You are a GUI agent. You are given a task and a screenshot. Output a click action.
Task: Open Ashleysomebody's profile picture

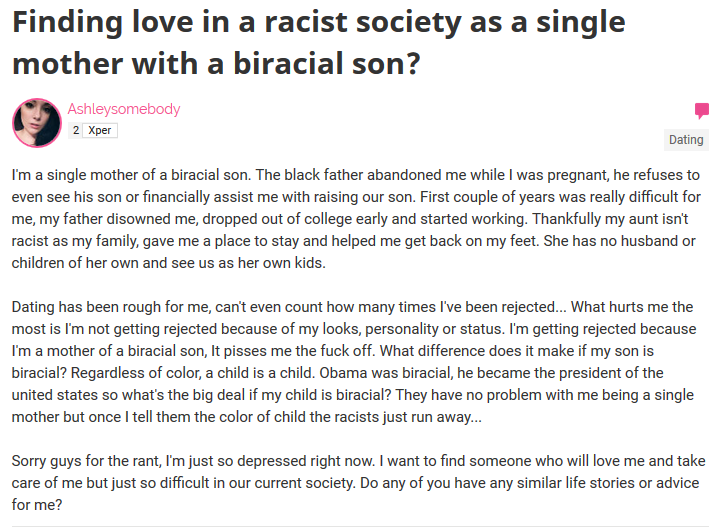(37, 123)
